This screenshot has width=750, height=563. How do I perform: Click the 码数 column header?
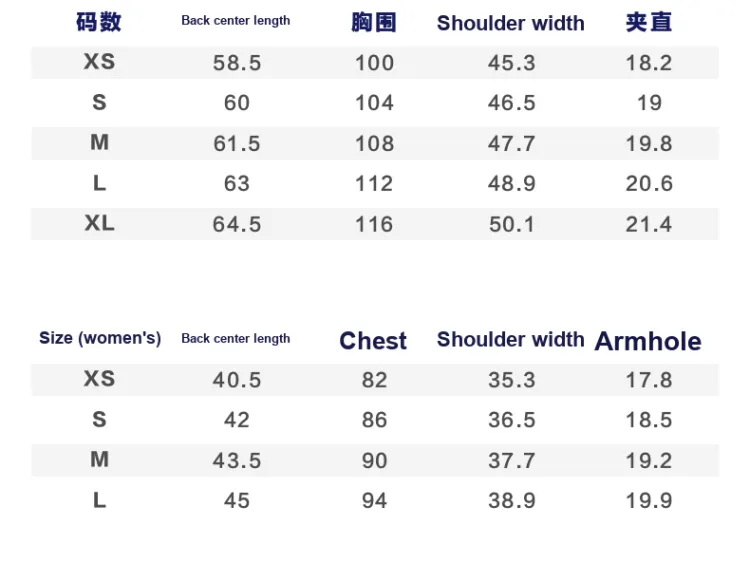[x=99, y=22]
